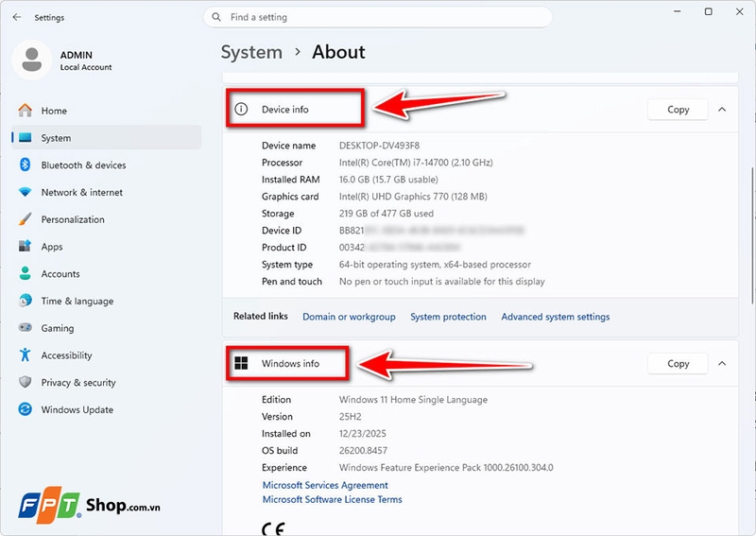Select Windows Update in the sidebar
Screen dimensions: 756x536
[106, 409]
